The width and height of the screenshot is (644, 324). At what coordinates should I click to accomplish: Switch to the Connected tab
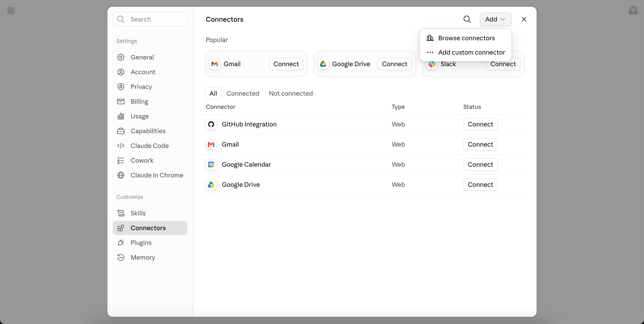pos(243,93)
